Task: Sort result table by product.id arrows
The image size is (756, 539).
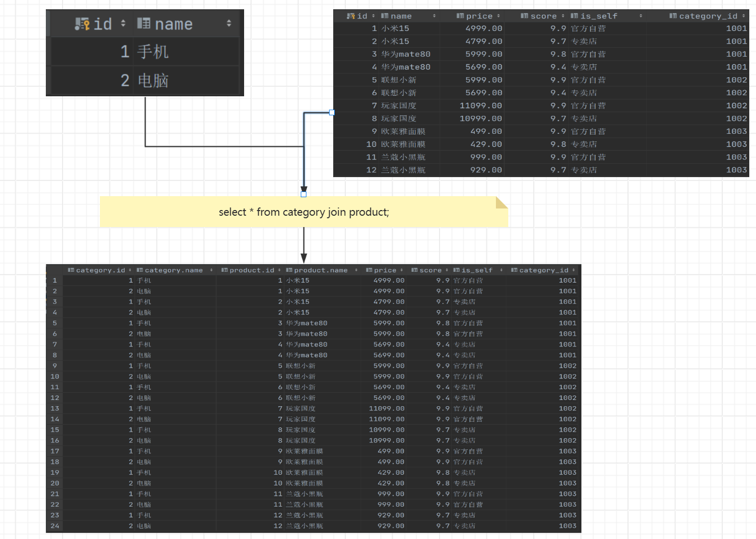Action: point(279,270)
